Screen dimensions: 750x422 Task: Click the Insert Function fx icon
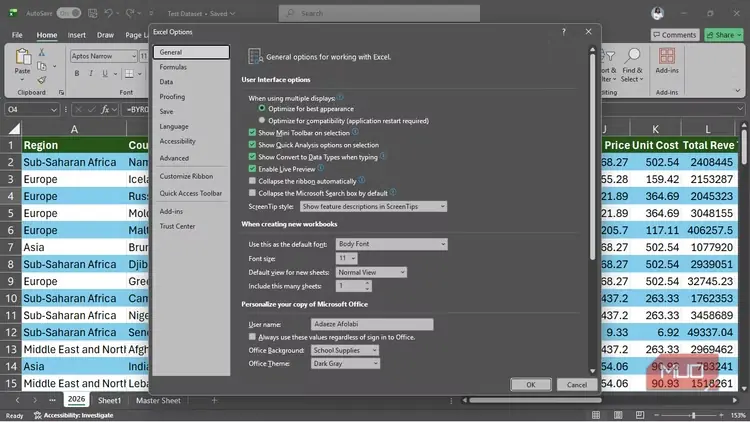coord(105,110)
